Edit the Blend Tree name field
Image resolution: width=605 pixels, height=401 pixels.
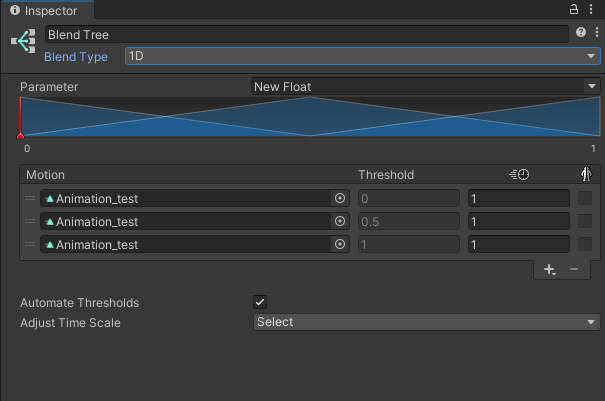pyautogui.click(x=307, y=35)
